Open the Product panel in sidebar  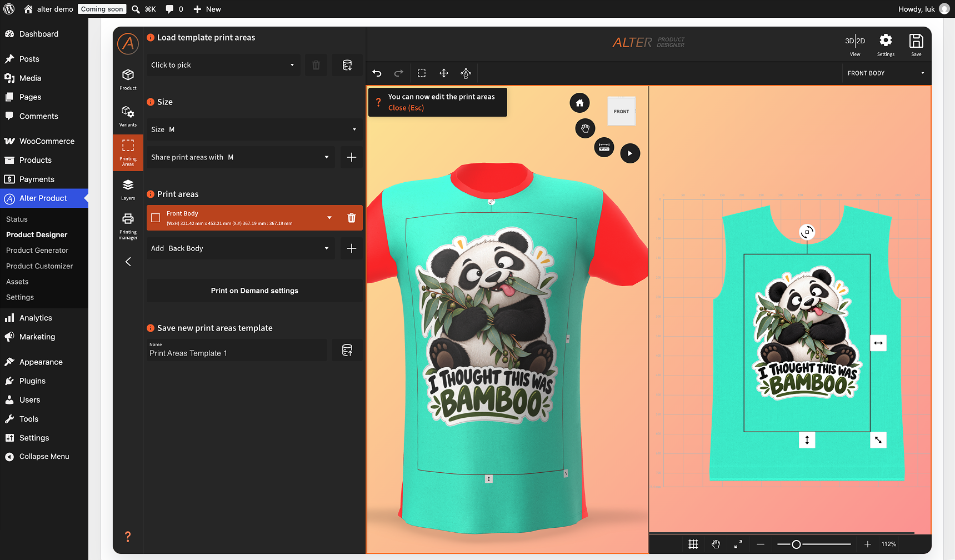point(128,79)
